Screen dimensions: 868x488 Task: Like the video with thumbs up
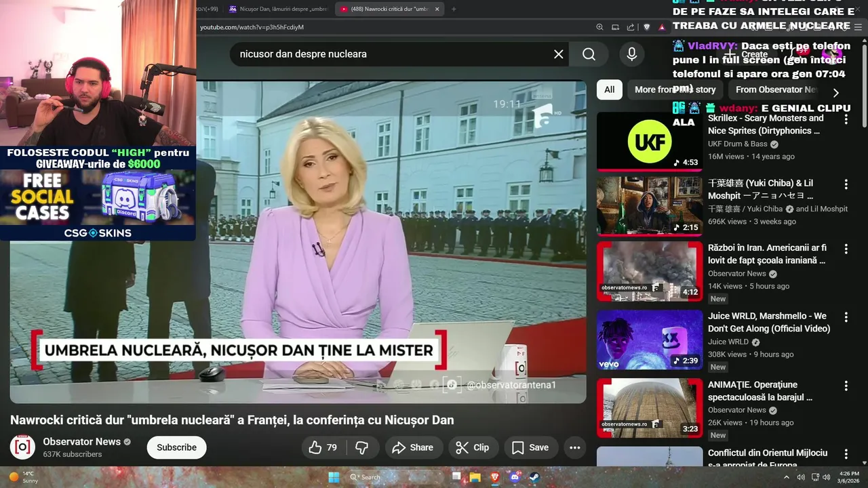pos(323,447)
